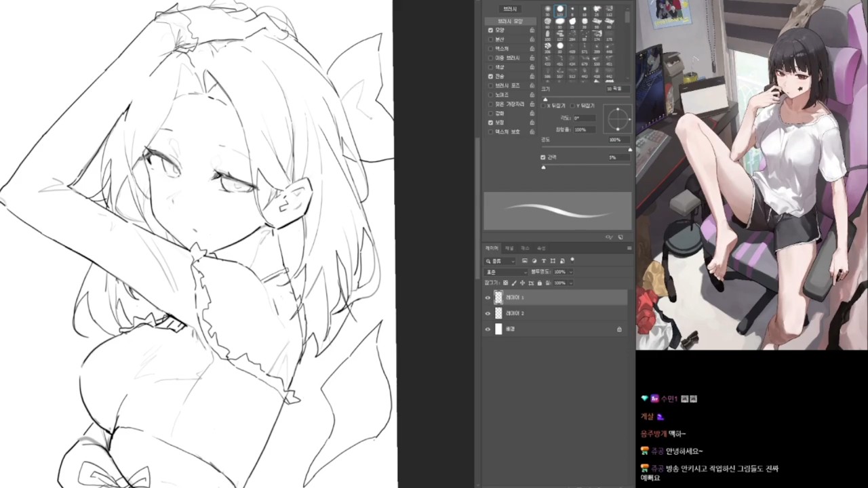Open the 종류 layer kind filter dropdown
Viewport: 868px width, 488px height.
tap(500, 261)
